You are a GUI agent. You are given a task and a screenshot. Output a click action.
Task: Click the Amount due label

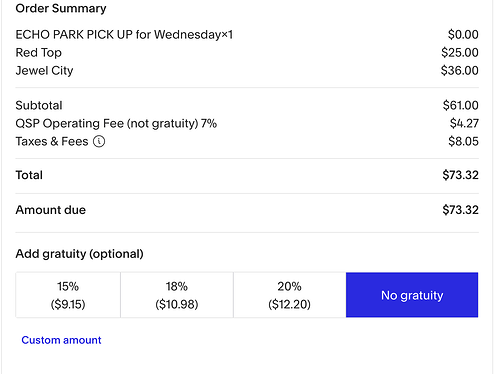point(51,210)
